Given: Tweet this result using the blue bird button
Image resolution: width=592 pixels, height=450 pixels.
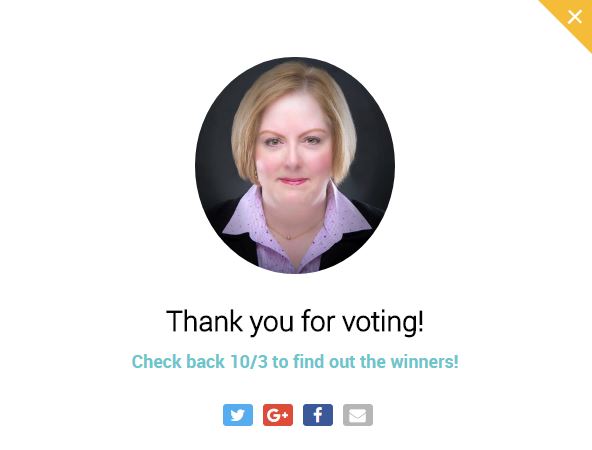Looking at the screenshot, I should pos(238,415).
